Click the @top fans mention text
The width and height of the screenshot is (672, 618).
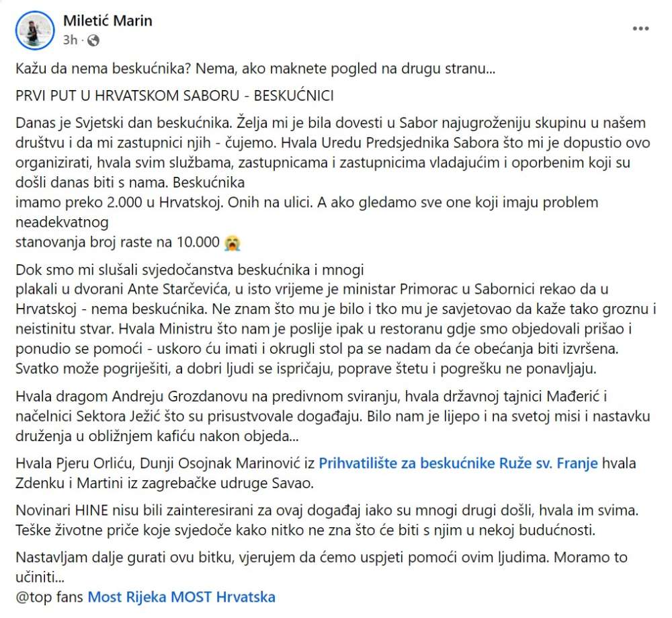(49, 597)
